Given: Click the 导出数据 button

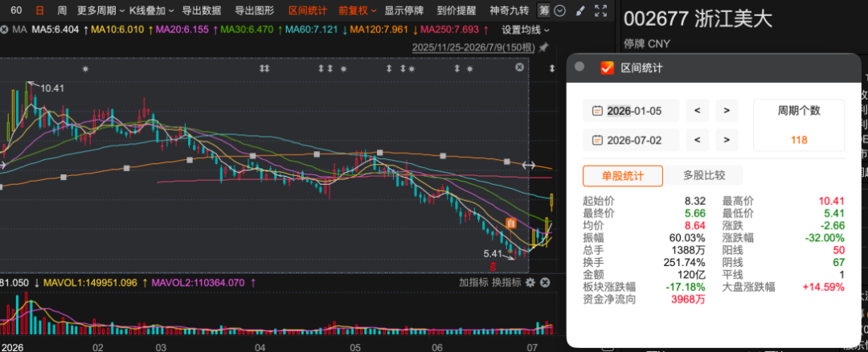Looking at the screenshot, I should pyautogui.click(x=202, y=10).
